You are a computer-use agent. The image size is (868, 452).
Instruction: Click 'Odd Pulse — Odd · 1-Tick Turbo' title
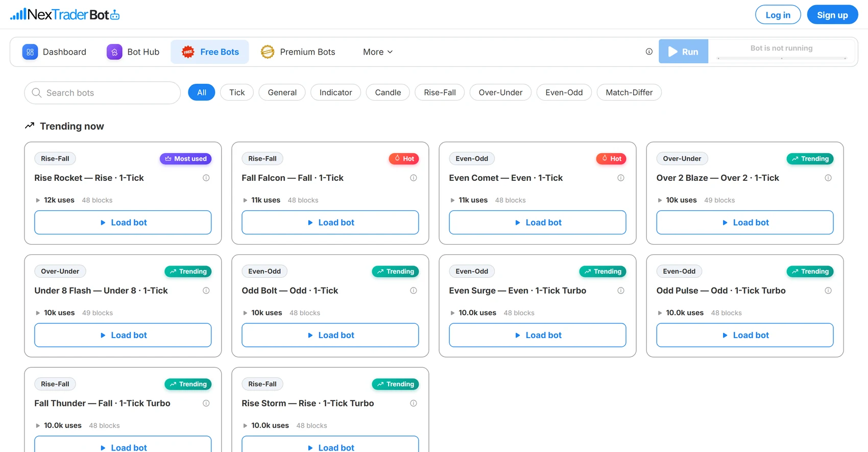(721, 291)
